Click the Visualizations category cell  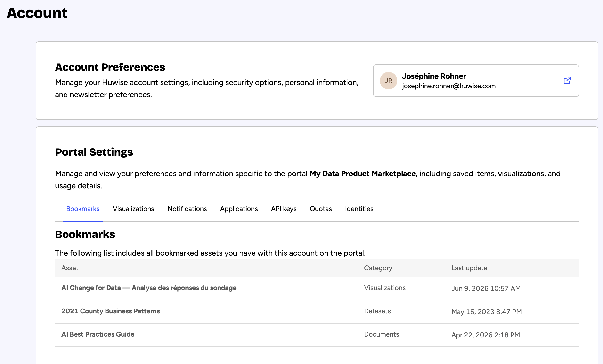pos(385,288)
